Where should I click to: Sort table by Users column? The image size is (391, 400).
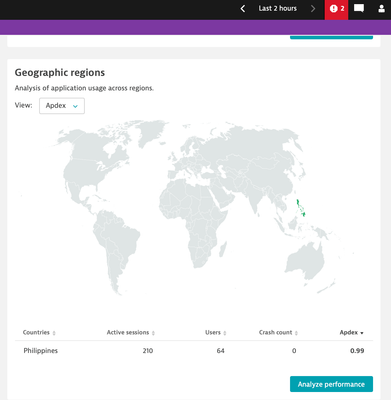[216, 332]
